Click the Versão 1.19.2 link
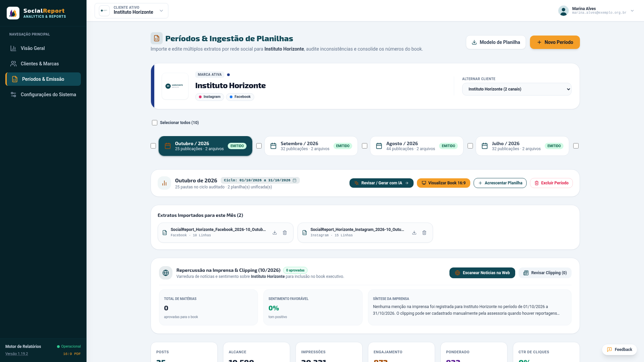The height and width of the screenshot is (362, 644). (x=16, y=354)
